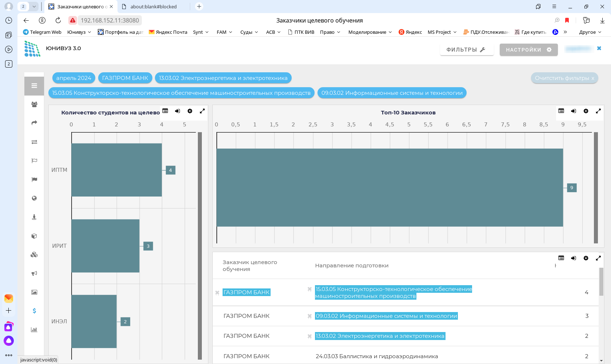611x364 pixels.
Task: Open the dollar sign sidebar icon
Action: click(x=34, y=311)
